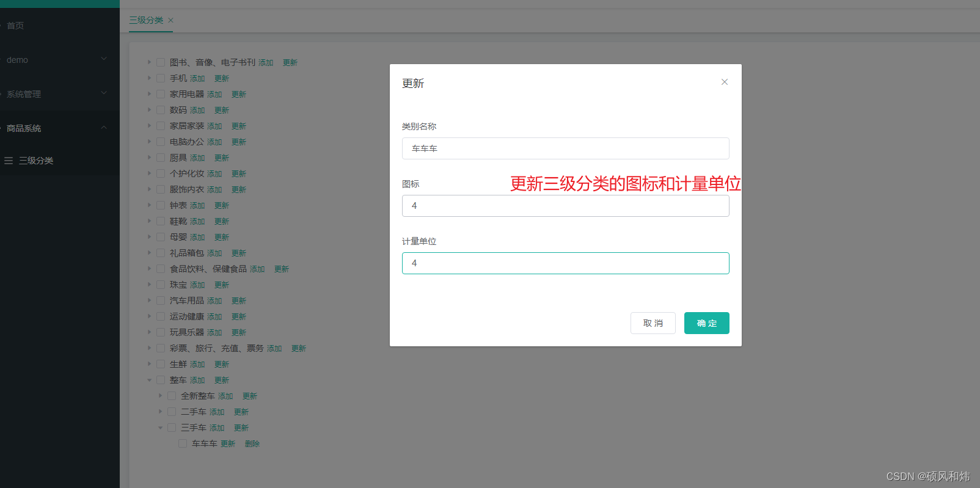Close the 更新 dialog with the X icon
The height and width of the screenshot is (488, 980).
tap(725, 82)
